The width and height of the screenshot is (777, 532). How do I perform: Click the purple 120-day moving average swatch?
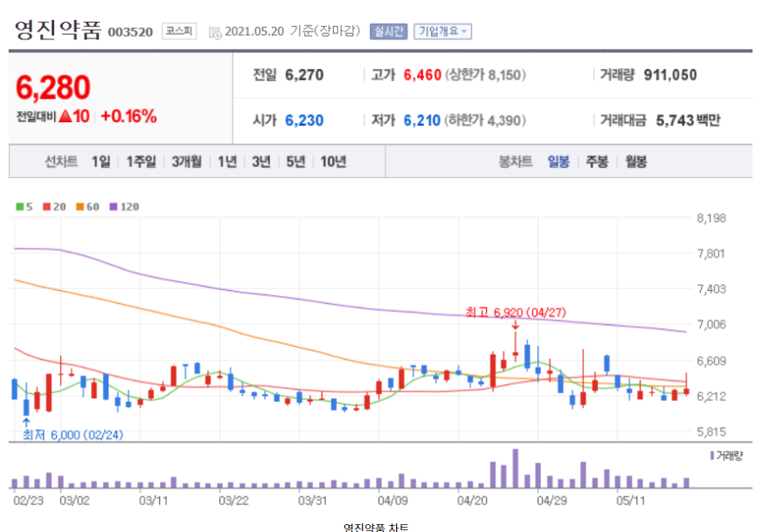(114, 206)
